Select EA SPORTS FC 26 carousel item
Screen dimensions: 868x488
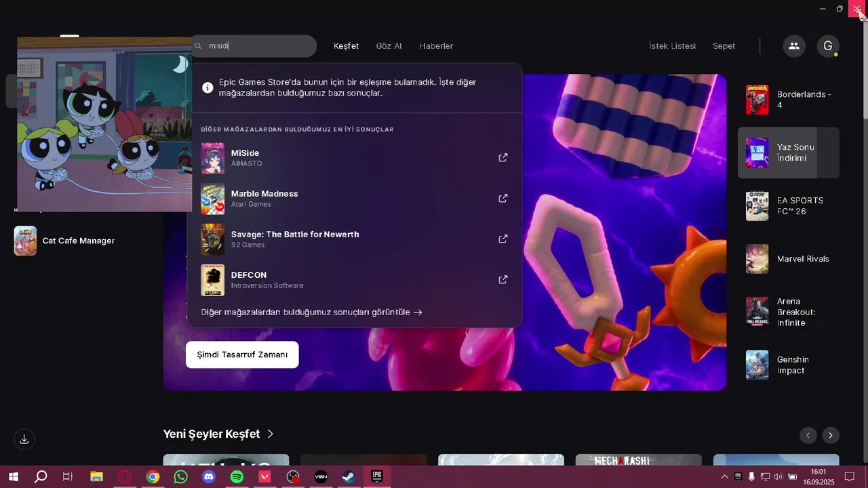tap(789, 206)
